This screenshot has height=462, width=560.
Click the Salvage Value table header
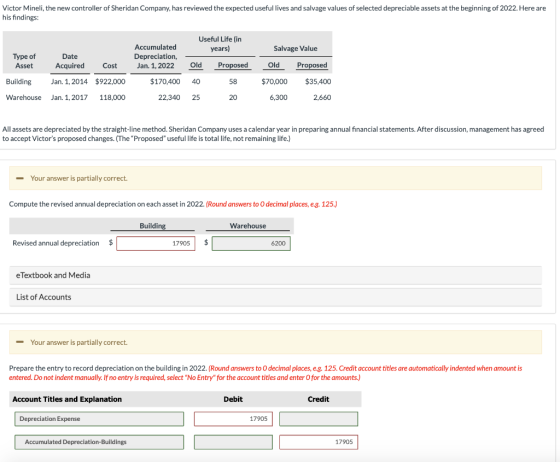(x=295, y=49)
